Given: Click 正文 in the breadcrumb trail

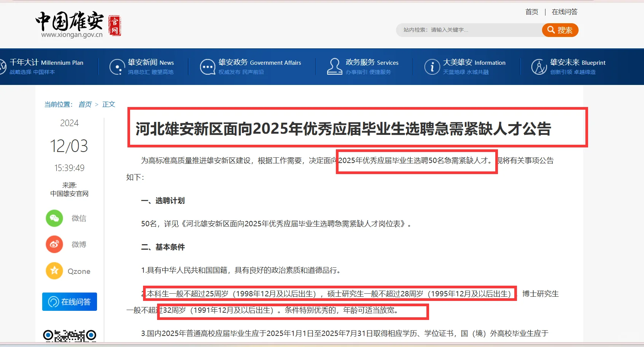Looking at the screenshot, I should point(109,104).
